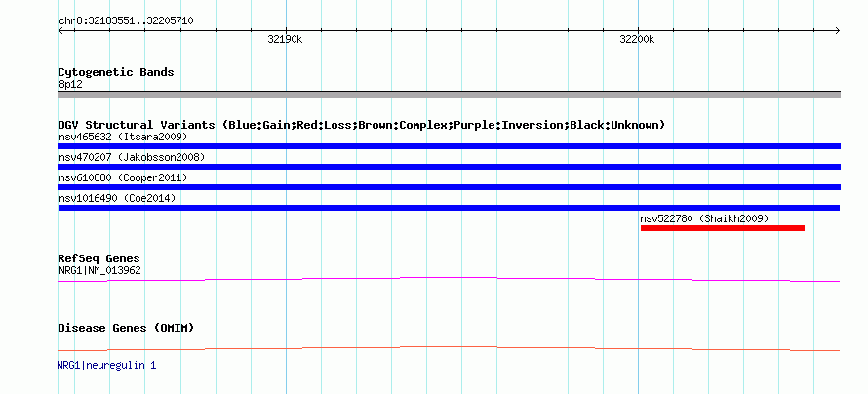Open the nsv522780 (Shaikh2009) label
The width and height of the screenshot is (868, 394).
(x=704, y=218)
